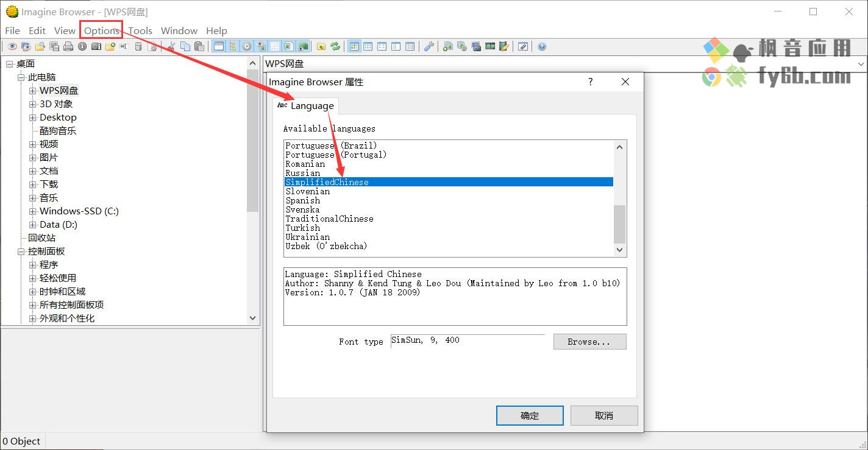Image resolution: width=868 pixels, height=450 pixels.
Task: Open image information round 'i' icon
Action: 82,46
